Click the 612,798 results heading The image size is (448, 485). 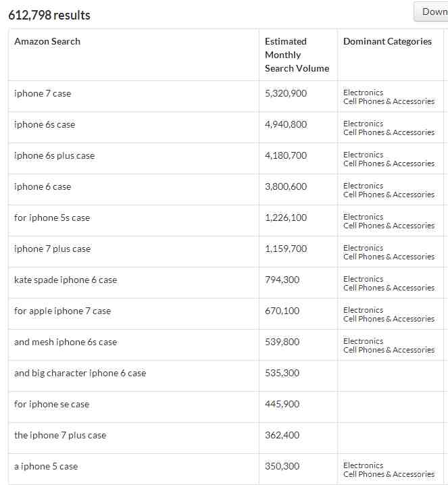49,15
